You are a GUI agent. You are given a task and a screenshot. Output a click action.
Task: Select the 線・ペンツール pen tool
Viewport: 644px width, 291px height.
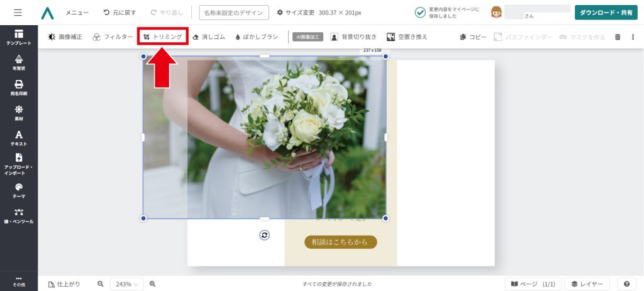pyautogui.click(x=19, y=215)
